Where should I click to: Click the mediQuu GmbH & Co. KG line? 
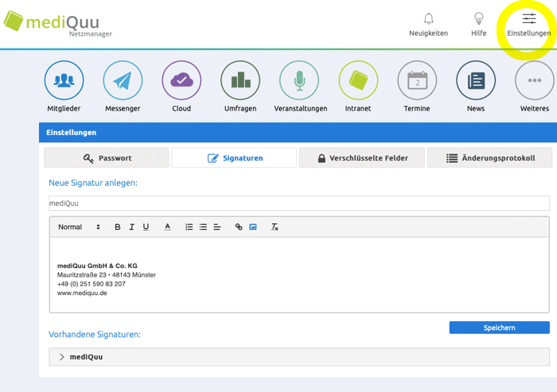97,266
